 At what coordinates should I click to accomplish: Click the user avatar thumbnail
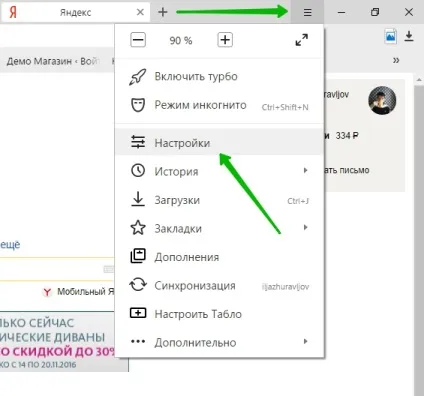tap(382, 100)
